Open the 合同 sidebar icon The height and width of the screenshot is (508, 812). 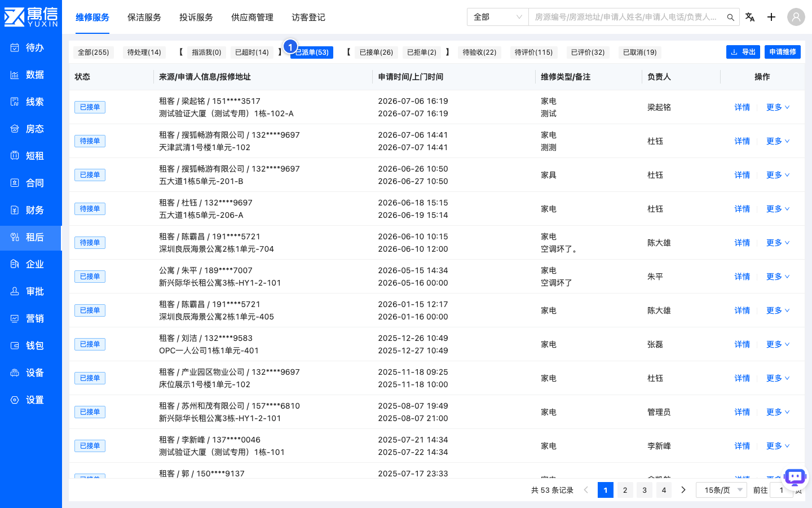15,183
